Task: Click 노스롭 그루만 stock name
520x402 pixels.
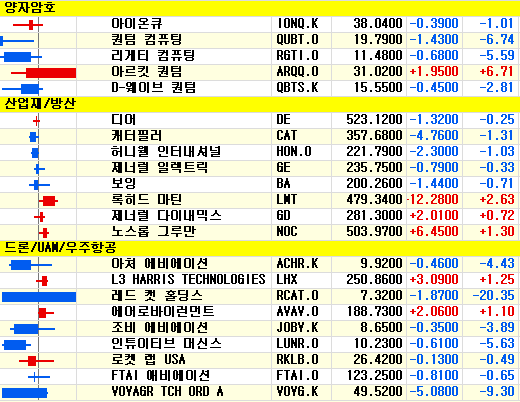Action: (x=153, y=232)
